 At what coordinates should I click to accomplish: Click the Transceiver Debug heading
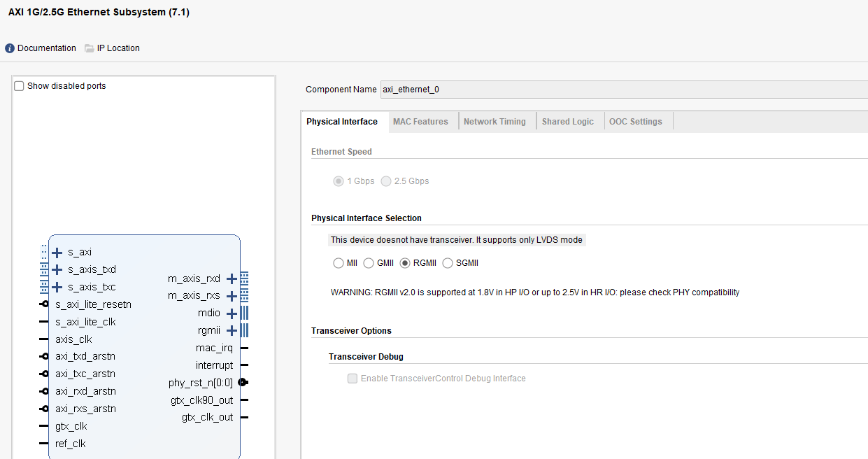366,357
